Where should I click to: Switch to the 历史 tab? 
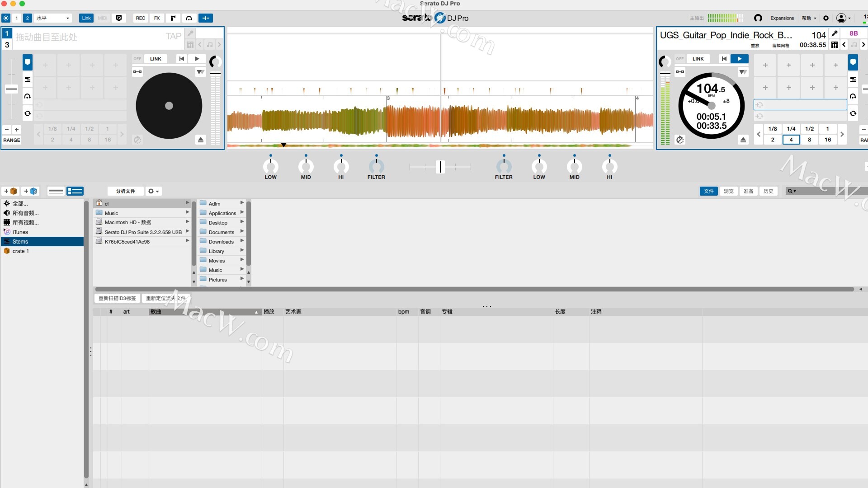tap(768, 191)
